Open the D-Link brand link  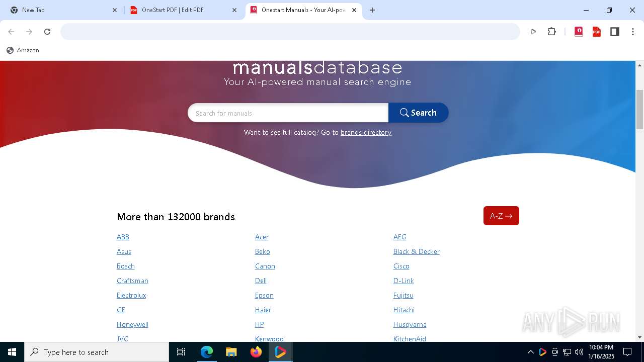coord(404,281)
